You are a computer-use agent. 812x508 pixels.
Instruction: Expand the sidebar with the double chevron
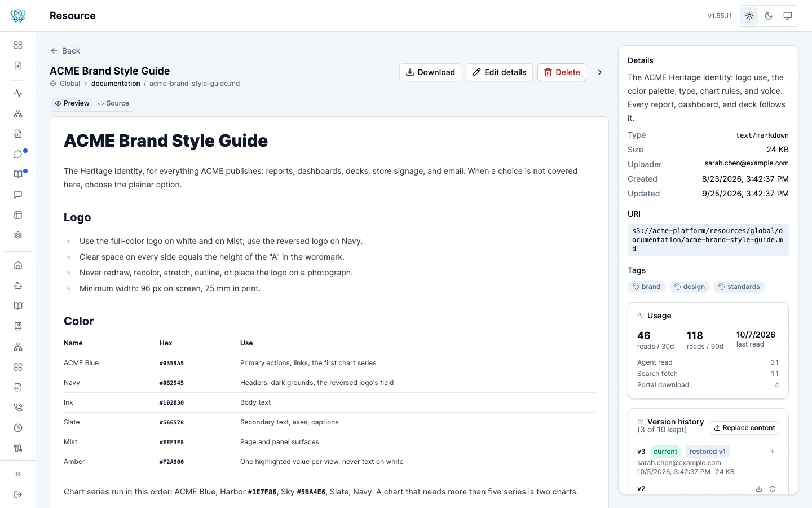pyautogui.click(x=18, y=474)
